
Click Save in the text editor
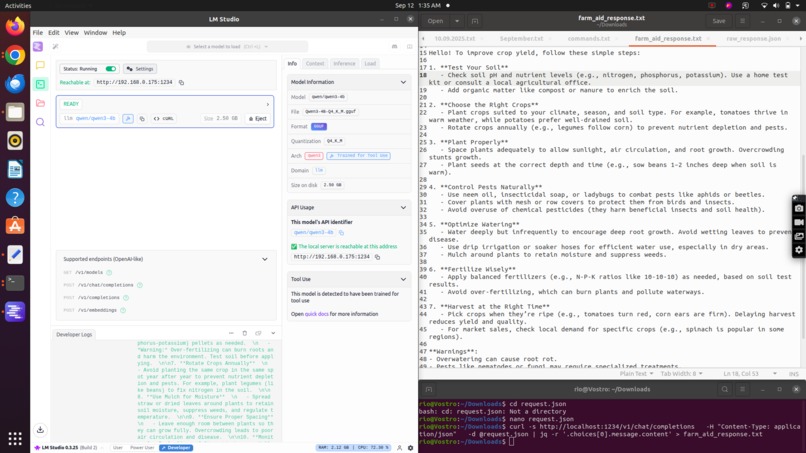719,21
